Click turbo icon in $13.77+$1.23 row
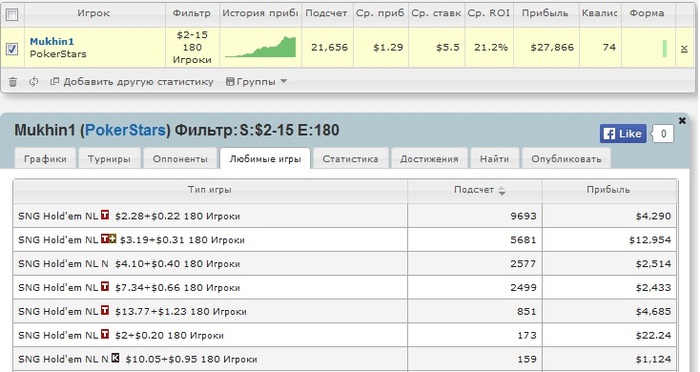This screenshot has width=700, height=372. [x=105, y=310]
